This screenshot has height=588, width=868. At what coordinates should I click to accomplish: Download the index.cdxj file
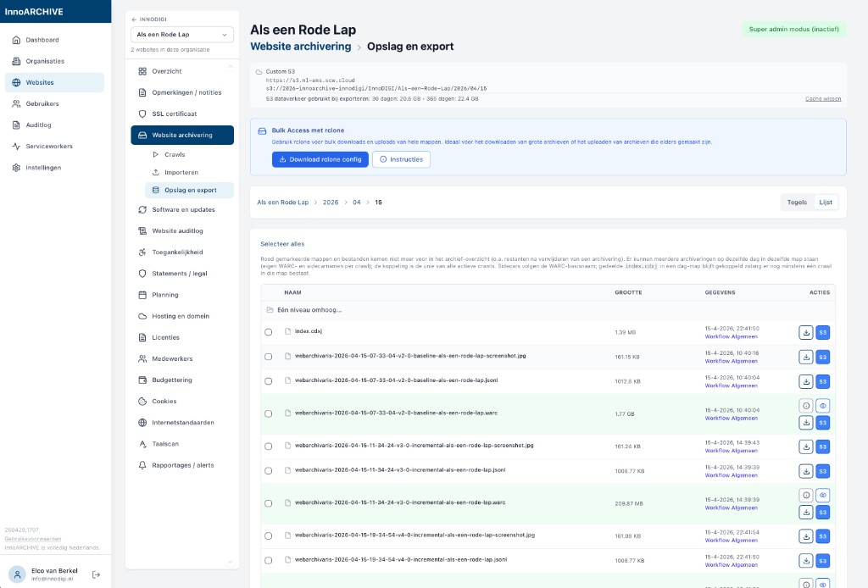pyautogui.click(x=805, y=333)
